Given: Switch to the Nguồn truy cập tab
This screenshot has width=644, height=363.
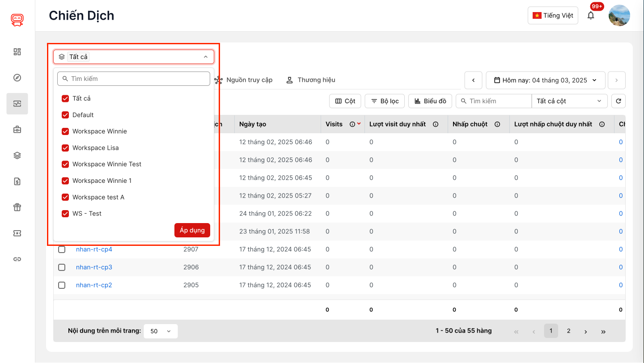Looking at the screenshot, I should point(244,80).
